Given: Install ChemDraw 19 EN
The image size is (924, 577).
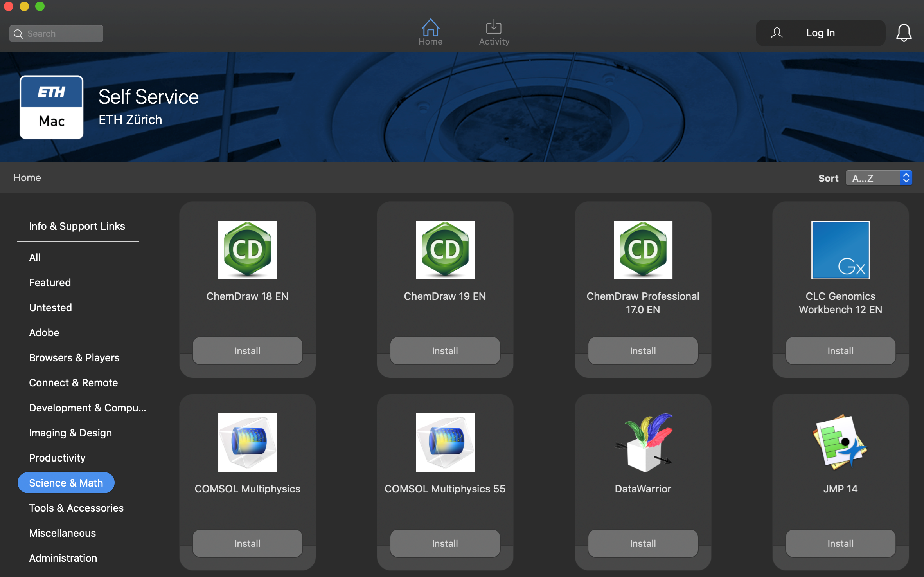Looking at the screenshot, I should 445,351.
